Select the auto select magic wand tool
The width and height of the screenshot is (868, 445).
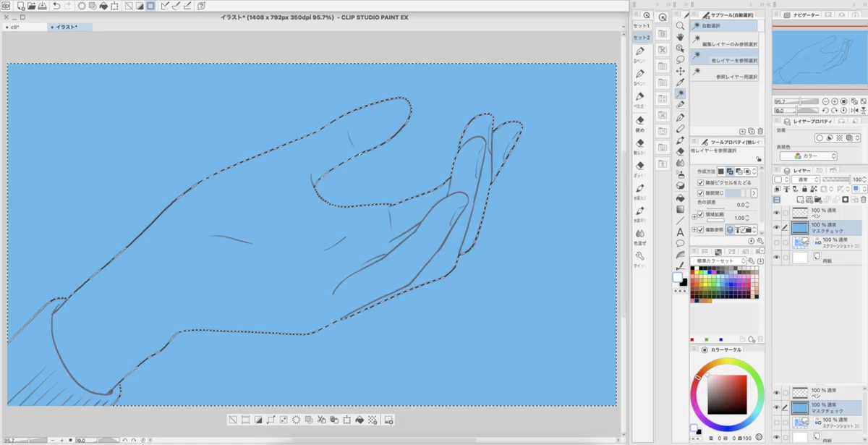(x=680, y=94)
